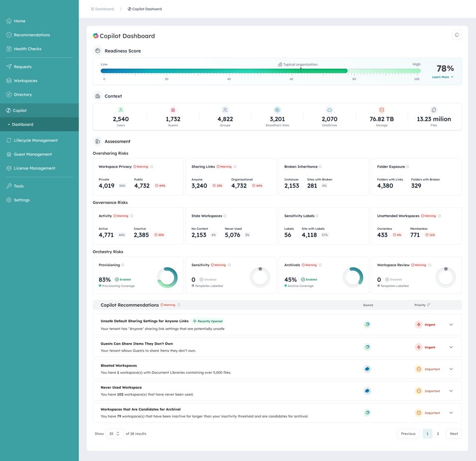Image resolution: width=476 pixels, height=461 pixels.
Task: Go to page 2 of results
Action: [x=438, y=434]
